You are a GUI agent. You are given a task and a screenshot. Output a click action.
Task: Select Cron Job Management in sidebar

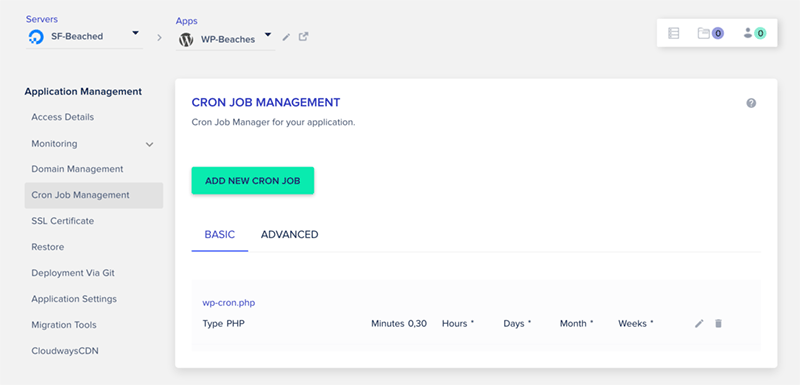click(94, 195)
